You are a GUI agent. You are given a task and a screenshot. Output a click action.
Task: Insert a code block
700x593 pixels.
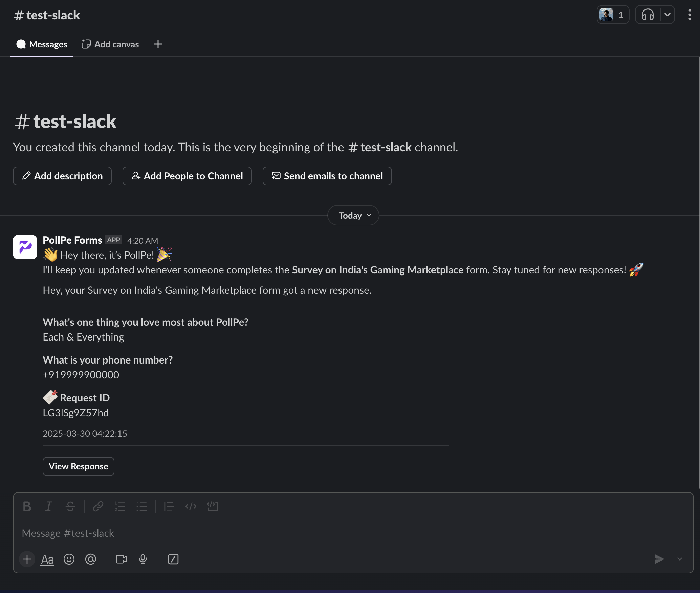point(213,506)
